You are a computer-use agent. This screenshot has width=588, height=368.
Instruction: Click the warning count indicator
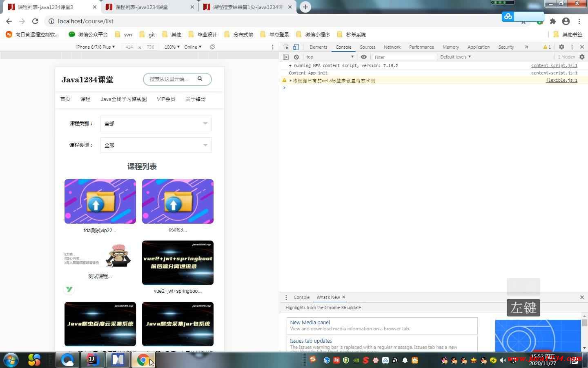coord(547,47)
